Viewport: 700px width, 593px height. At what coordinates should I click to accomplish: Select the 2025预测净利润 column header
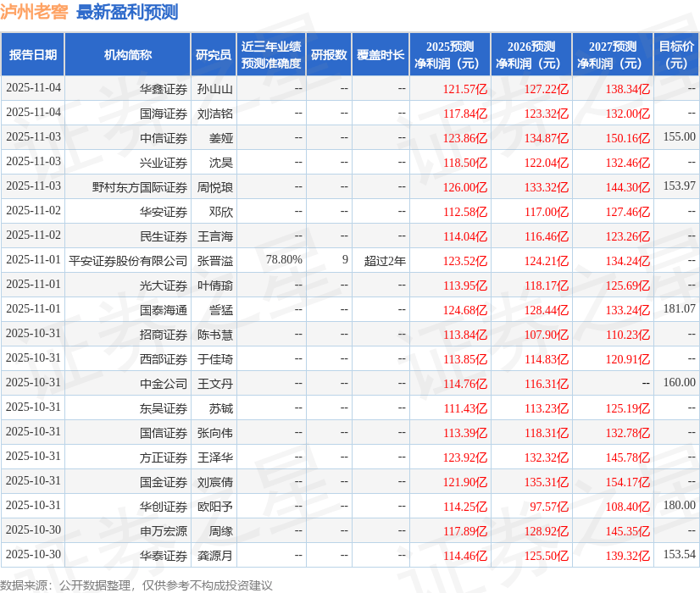tap(450, 53)
